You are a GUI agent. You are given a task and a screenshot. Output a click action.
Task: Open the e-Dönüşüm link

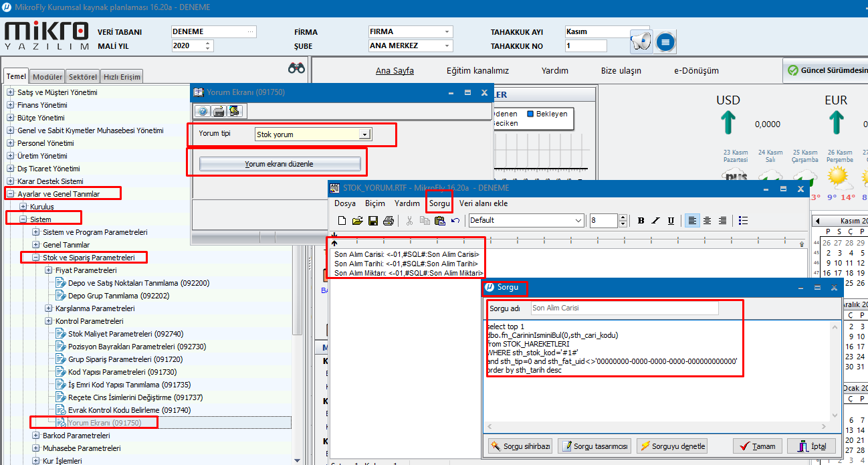coord(697,71)
